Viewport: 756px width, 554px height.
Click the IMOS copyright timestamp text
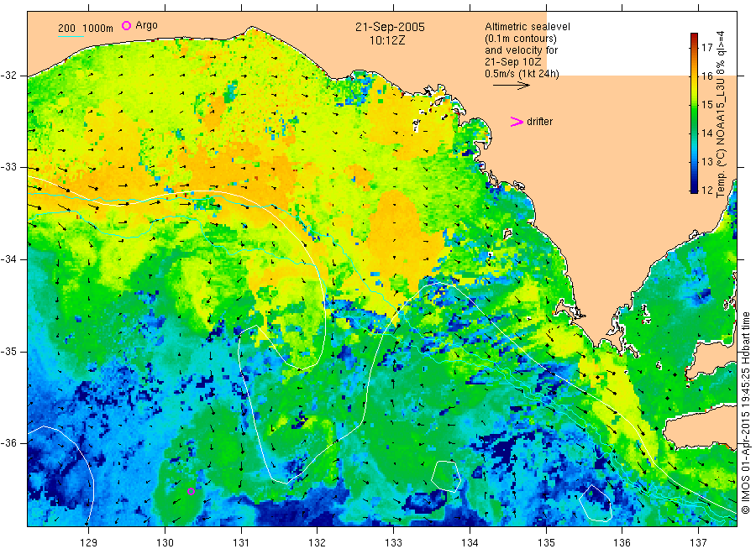pos(746,412)
